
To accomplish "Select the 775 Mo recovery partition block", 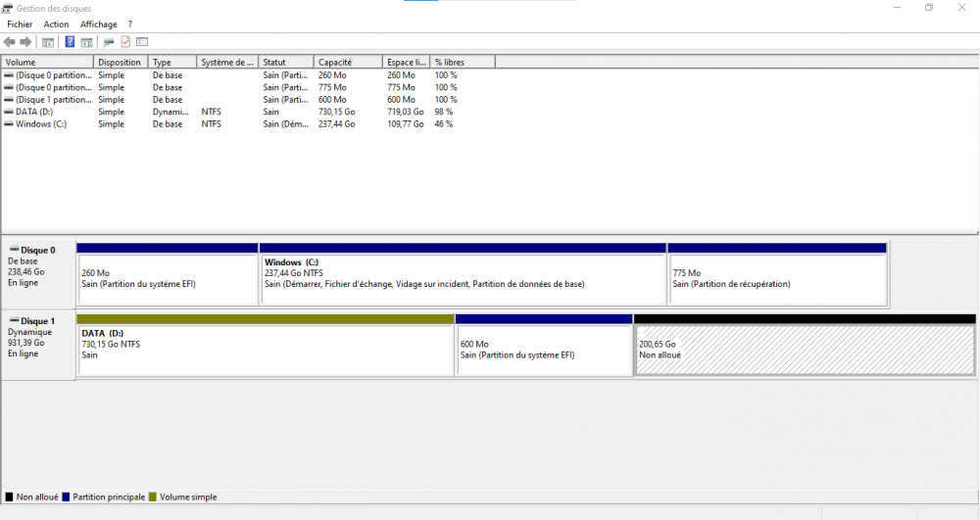I will (776, 279).
